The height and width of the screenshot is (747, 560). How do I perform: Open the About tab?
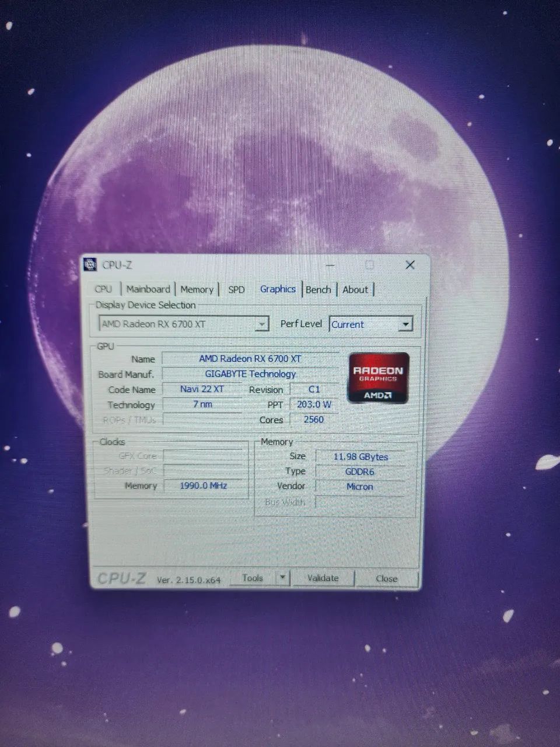(355, 289)
